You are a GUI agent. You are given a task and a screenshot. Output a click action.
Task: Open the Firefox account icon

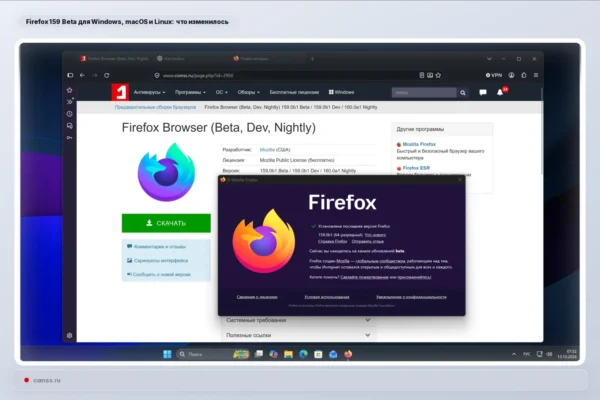coord(511,75)
